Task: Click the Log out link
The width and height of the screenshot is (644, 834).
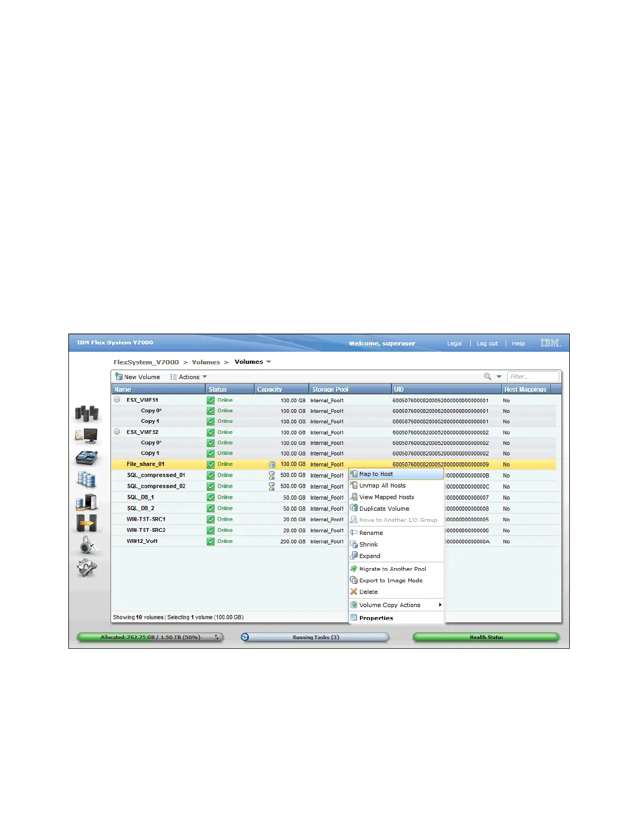Action: coord(487,343)
